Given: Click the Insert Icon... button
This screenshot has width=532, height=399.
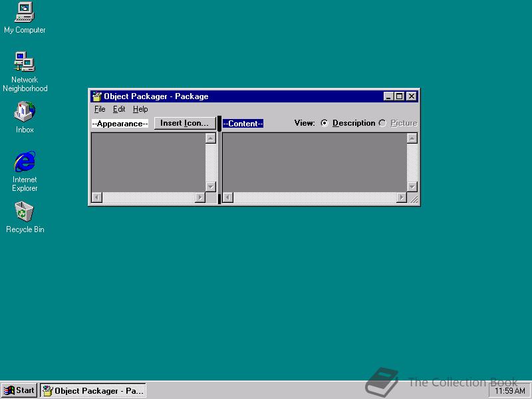Looking at the screenshot, I should tap(185, 123).
